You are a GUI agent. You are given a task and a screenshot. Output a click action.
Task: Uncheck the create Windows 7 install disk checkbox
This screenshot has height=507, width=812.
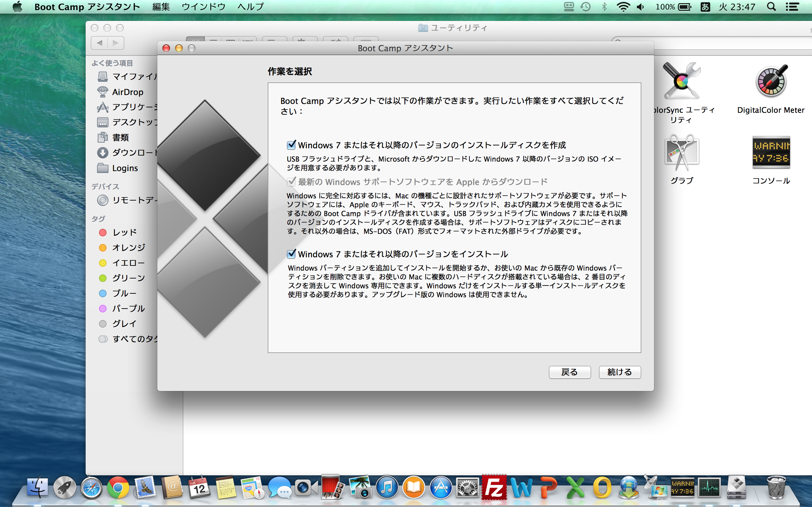click(291, 145)
